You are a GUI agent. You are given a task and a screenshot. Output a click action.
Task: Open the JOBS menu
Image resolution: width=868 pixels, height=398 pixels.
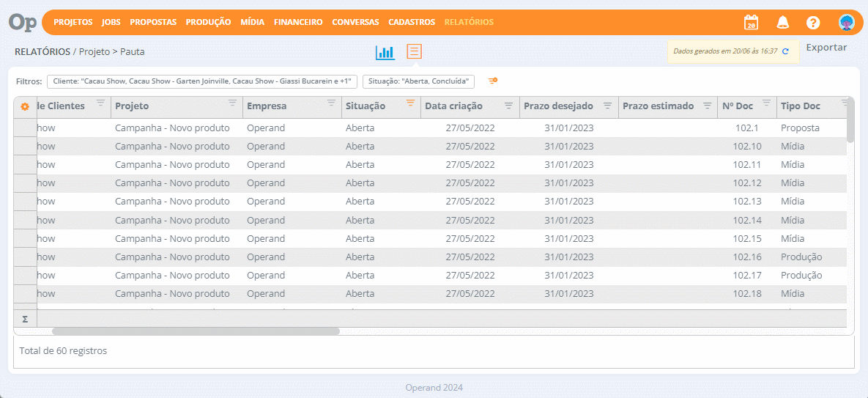111,23
